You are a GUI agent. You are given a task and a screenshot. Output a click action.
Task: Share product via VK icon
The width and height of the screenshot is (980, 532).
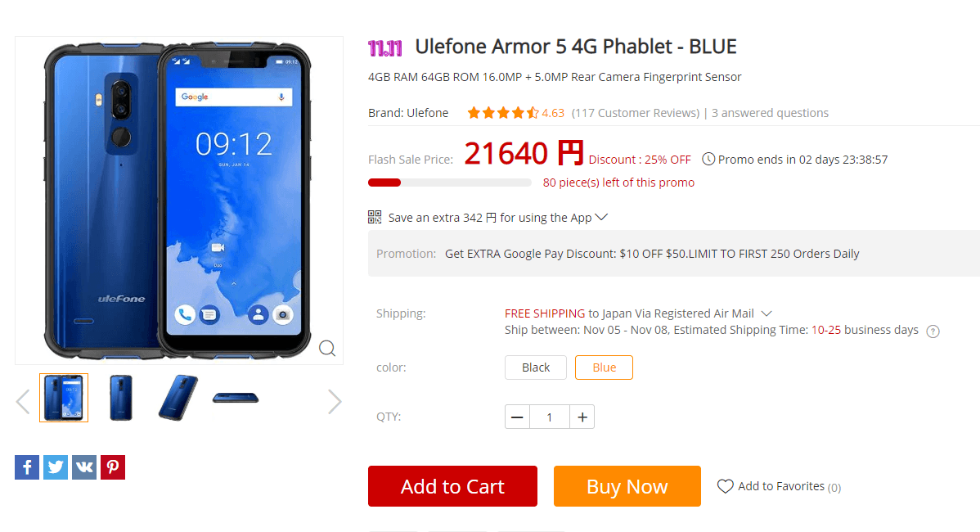[x=84, y=467]
